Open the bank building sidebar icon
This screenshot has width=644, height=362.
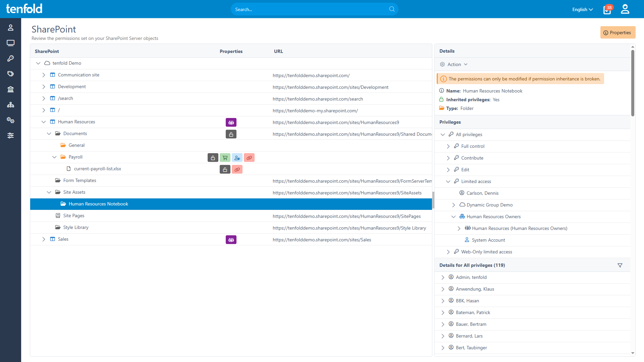(x=10, y=89)
